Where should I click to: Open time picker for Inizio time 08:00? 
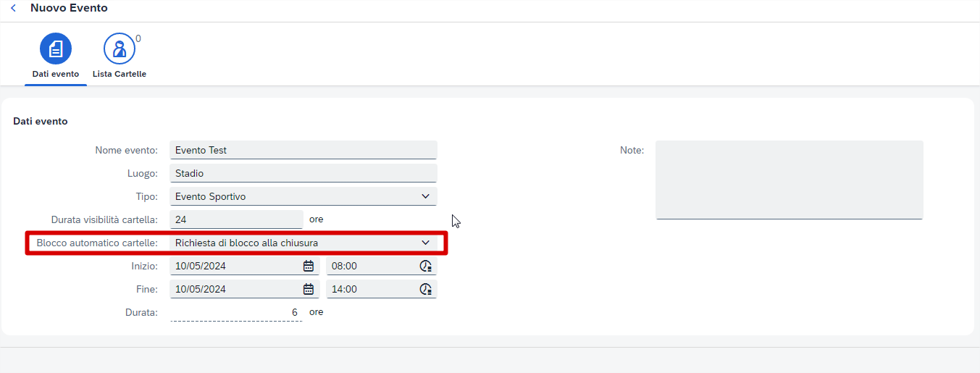tap(426, 266)
